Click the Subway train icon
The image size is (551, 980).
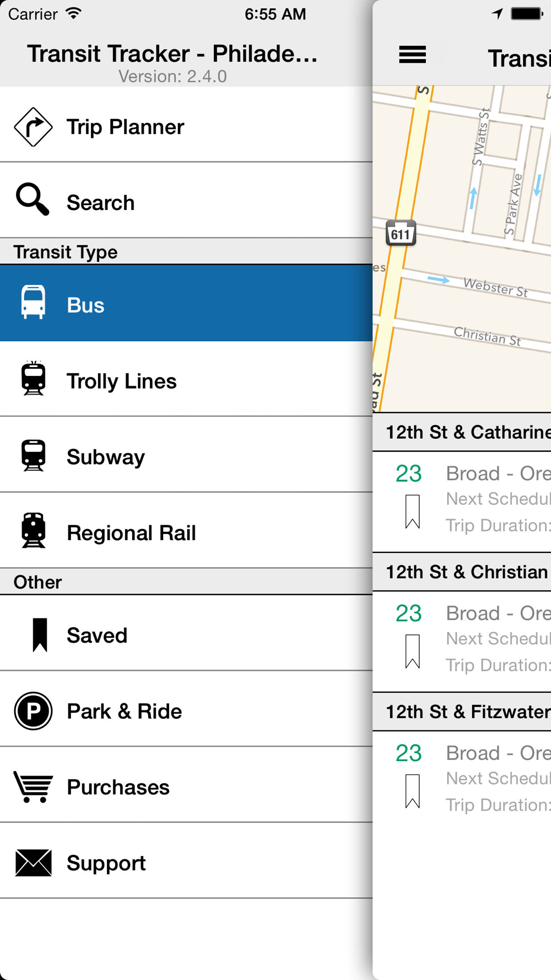point(34,455)
